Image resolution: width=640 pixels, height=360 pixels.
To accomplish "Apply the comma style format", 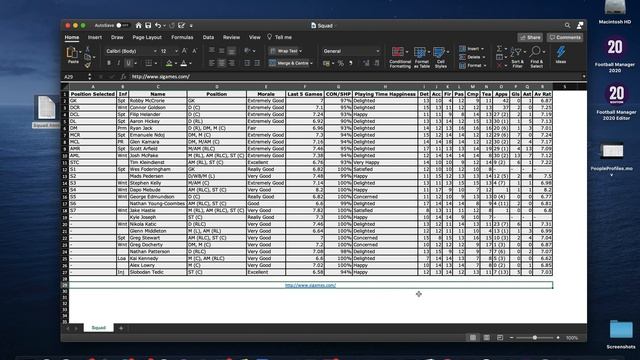I will tap(351, 63).
